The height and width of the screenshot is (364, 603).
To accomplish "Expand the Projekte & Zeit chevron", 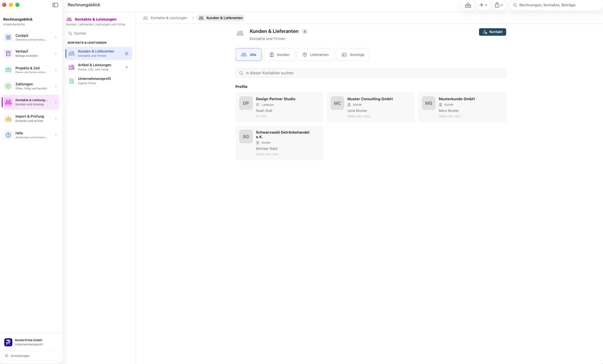I will click(x=56, y=70).
